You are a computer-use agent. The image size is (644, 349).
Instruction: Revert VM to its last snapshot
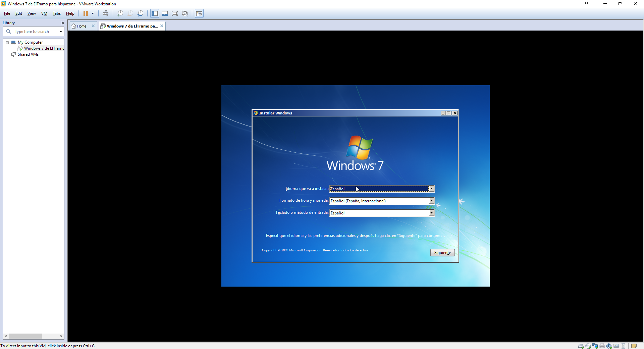coord(130,13)
